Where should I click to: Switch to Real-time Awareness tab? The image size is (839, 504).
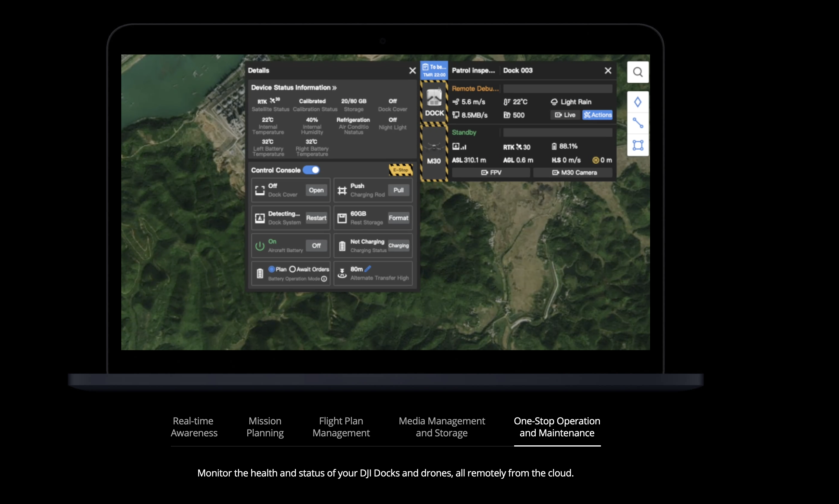(x=194, y=426)
